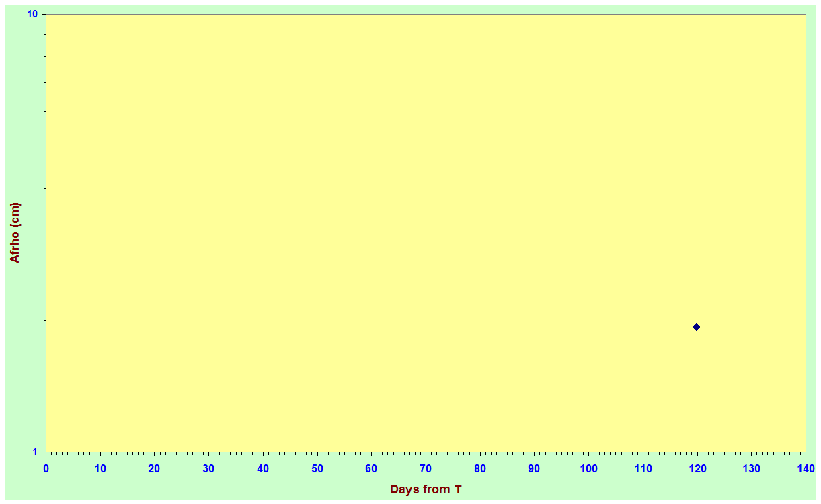Click x-axis tick label '130'

pos(751,468)
